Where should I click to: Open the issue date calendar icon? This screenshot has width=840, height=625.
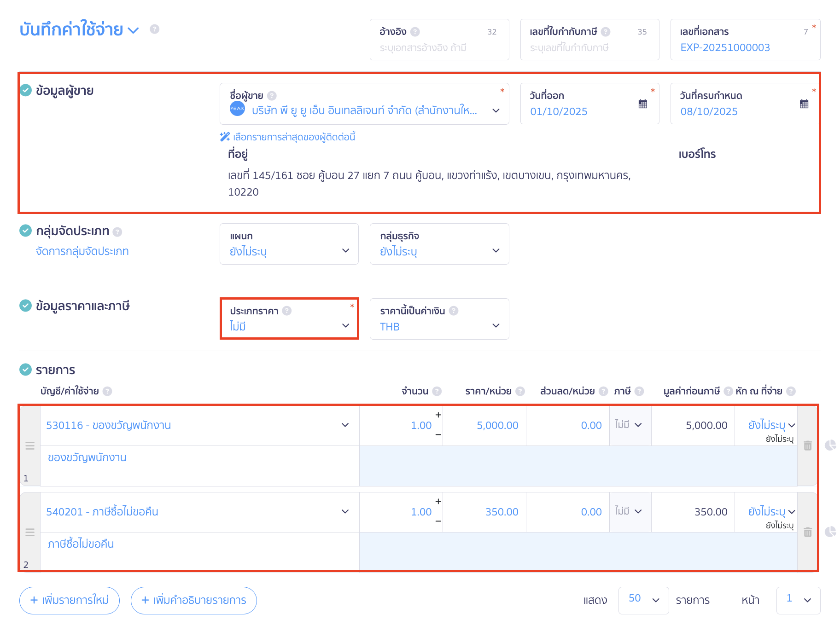642,104
